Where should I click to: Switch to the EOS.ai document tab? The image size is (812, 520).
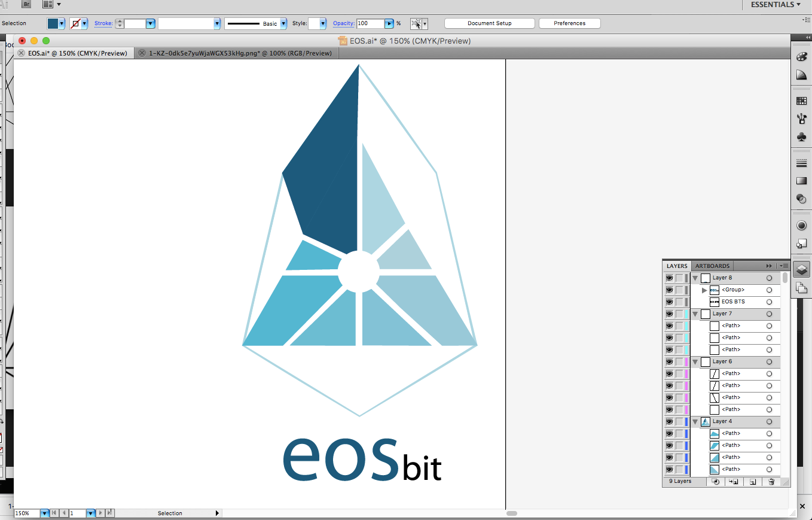[x=78, y=53]
